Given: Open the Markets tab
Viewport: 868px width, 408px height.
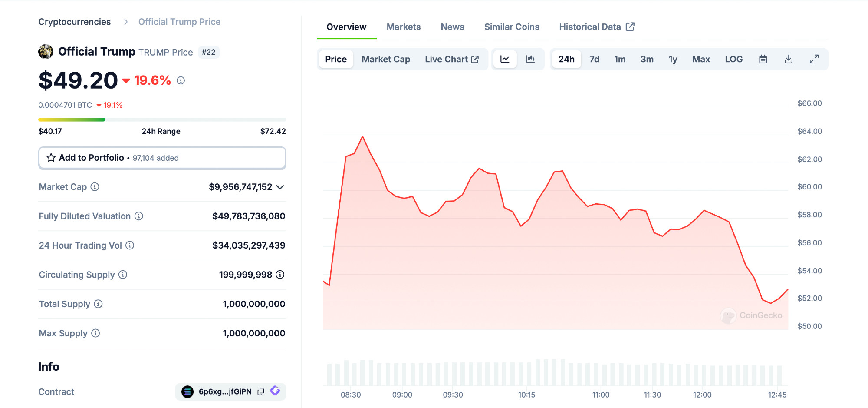Looking at the screenshot, I should point(404,27).
